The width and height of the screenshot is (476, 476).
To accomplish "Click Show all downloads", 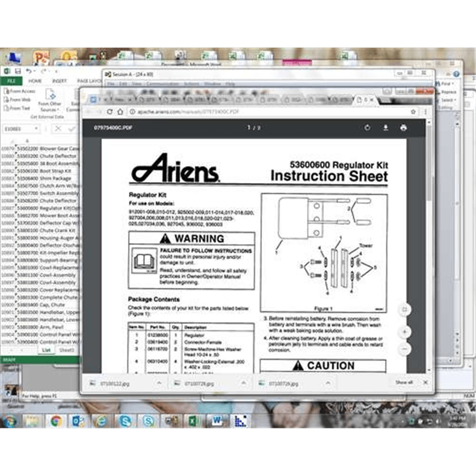I will 404,383.
